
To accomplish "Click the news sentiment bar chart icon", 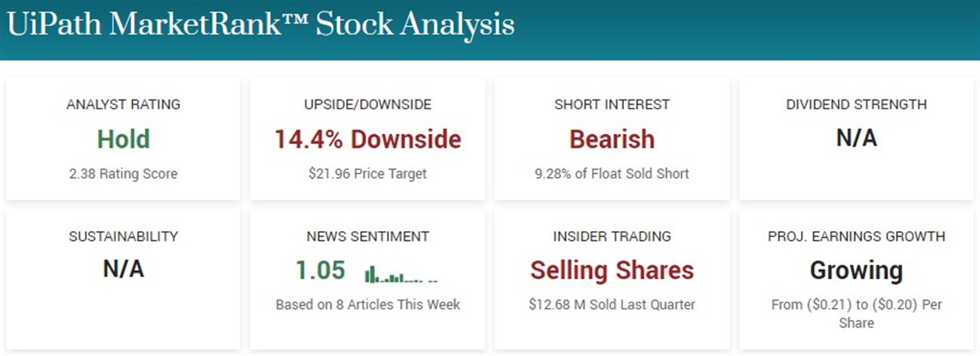I will (x=401, y=274).
